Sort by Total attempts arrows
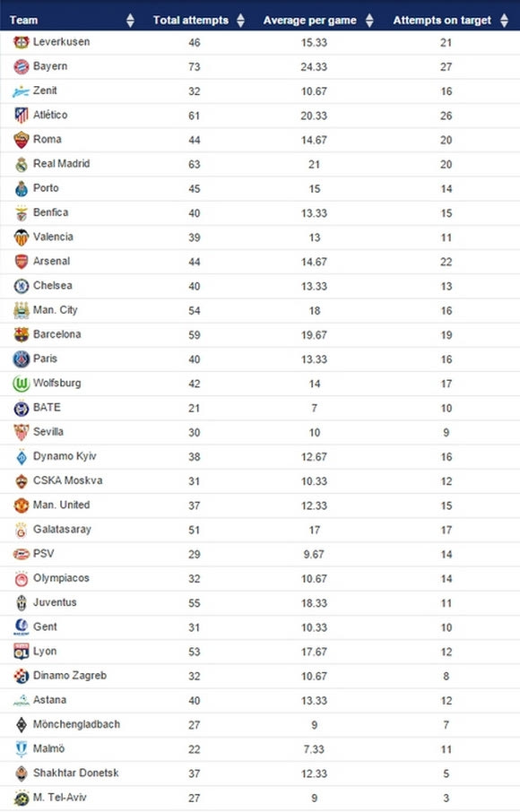The width and height of the screenshot is (520, 812). point(240,21)
